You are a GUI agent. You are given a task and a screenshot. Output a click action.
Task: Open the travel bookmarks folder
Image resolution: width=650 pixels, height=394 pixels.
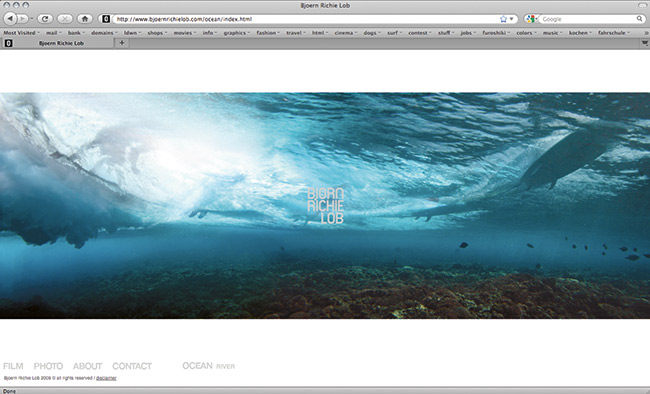(x=296, y=33)
